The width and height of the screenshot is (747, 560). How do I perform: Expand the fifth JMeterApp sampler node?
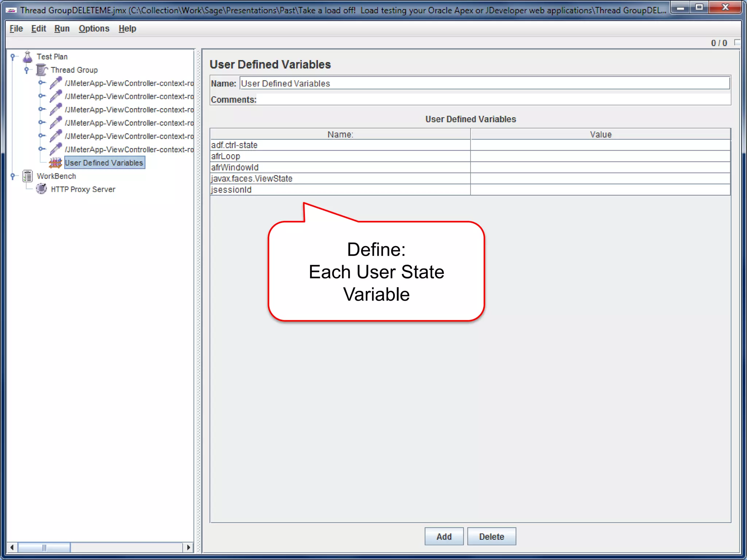point(41,136)
